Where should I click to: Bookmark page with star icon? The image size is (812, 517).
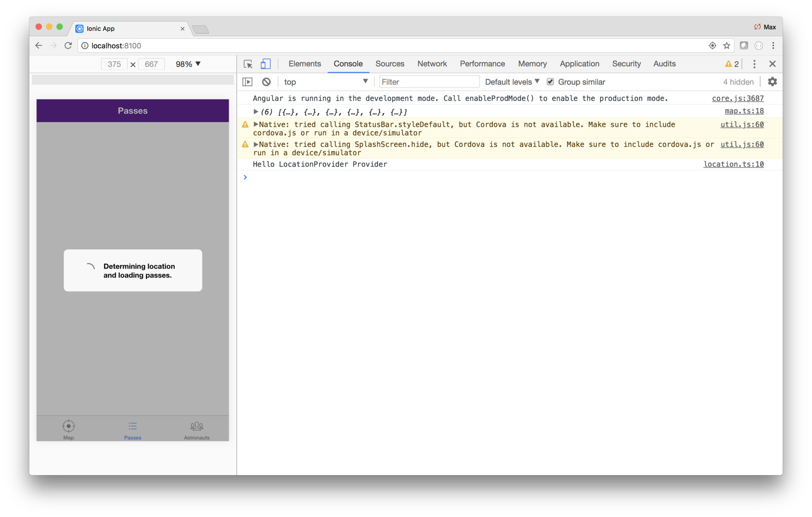click(x=727, y=46)
